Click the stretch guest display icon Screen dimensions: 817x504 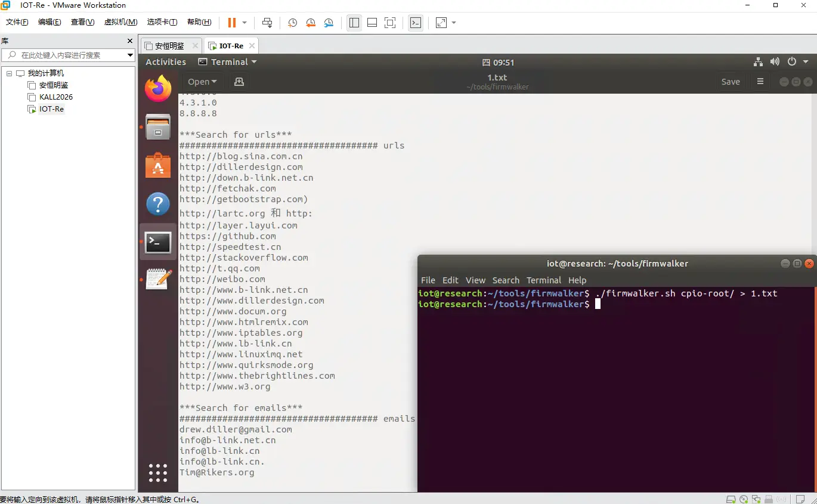[x=441, y=23]
